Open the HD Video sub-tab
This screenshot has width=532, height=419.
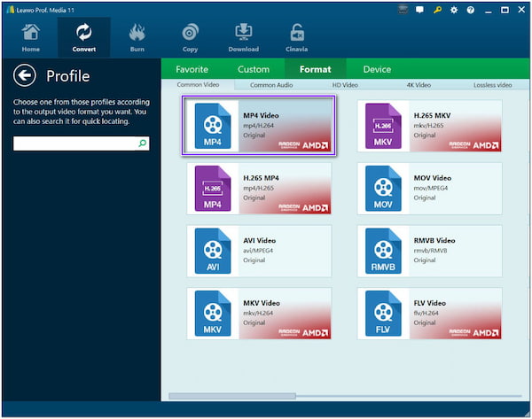(345, 85)
